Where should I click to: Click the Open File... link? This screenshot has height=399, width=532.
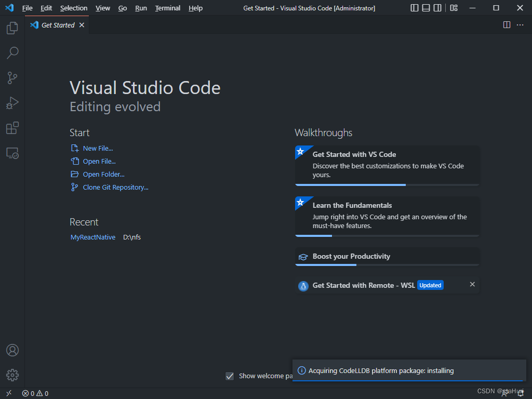(99, 161)
